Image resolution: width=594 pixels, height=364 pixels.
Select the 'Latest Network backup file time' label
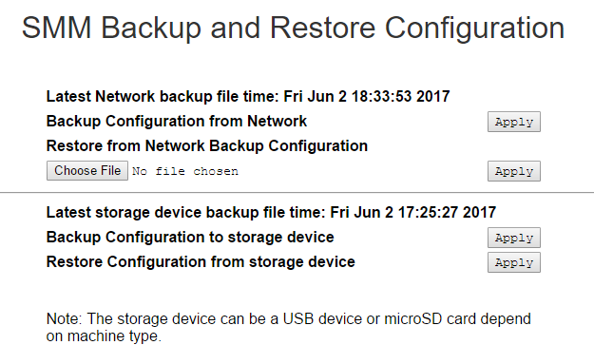164,97
